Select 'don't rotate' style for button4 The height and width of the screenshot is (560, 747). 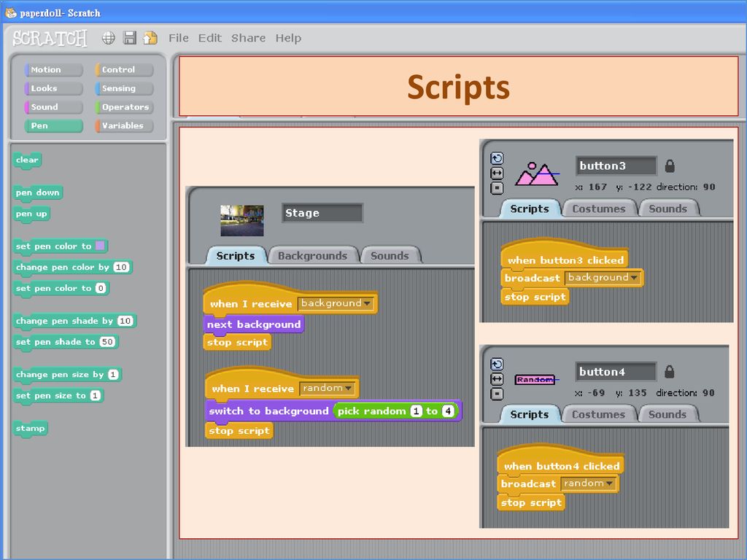click(497, 394)
